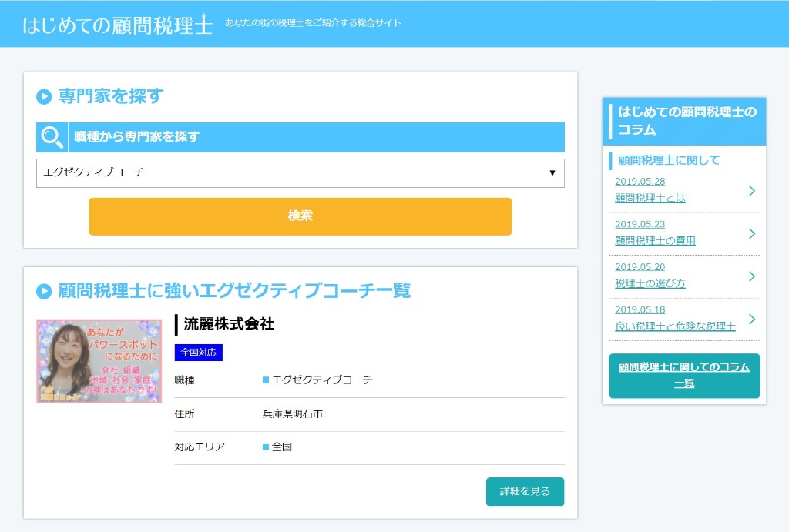This screenshot has width=789, height=532.
Task: Open the エグゼクティブコーチ job type dropdown
Action: pyautogui.click(x=300, y=173)
